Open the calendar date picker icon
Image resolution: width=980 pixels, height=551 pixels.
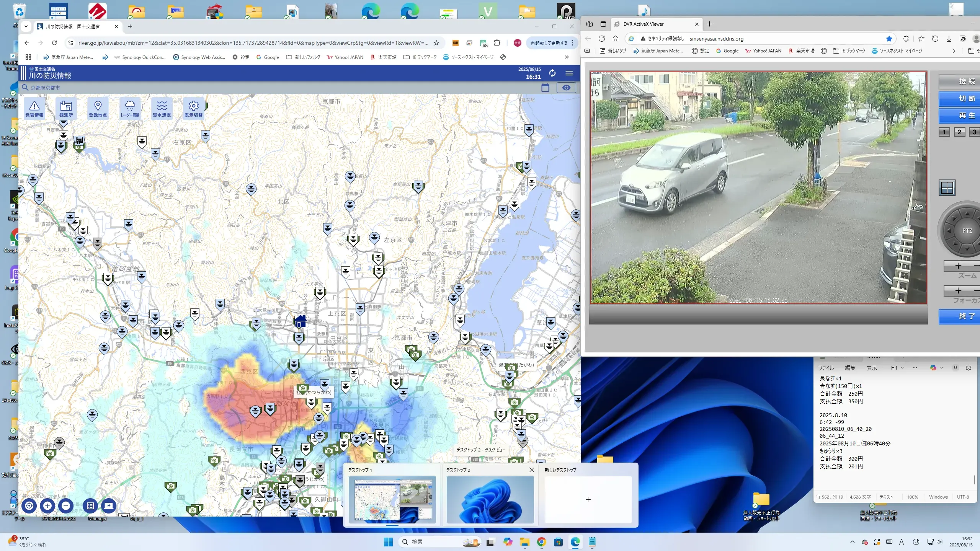pos(545,88)
